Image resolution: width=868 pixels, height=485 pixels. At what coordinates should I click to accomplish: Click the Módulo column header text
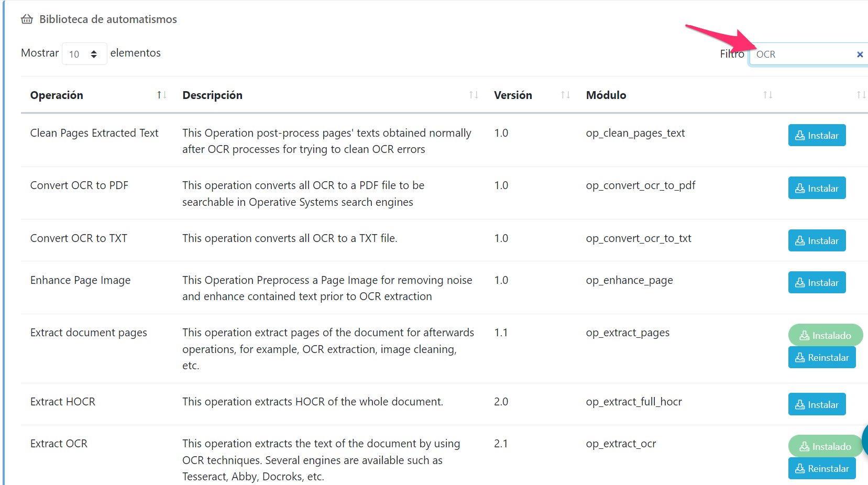click(x=606, y=95)
